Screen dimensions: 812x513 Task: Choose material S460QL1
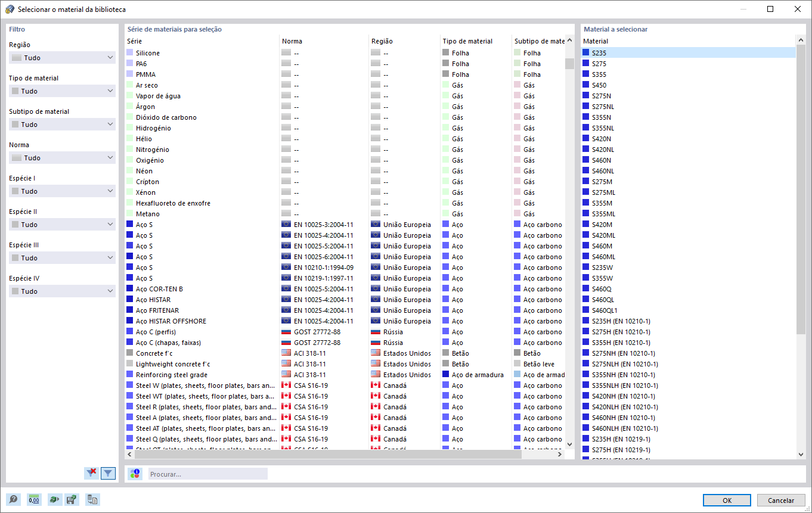coord(689,310)
